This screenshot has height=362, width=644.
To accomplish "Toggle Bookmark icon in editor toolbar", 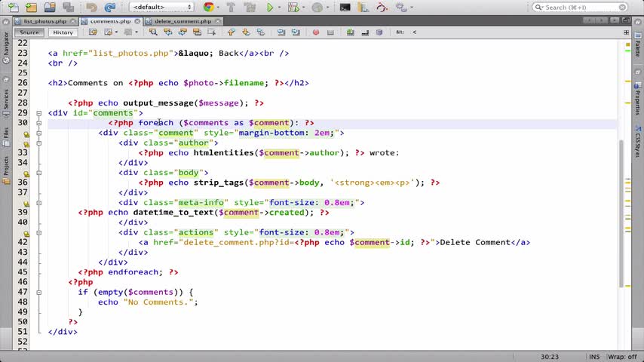I will 260,32.
